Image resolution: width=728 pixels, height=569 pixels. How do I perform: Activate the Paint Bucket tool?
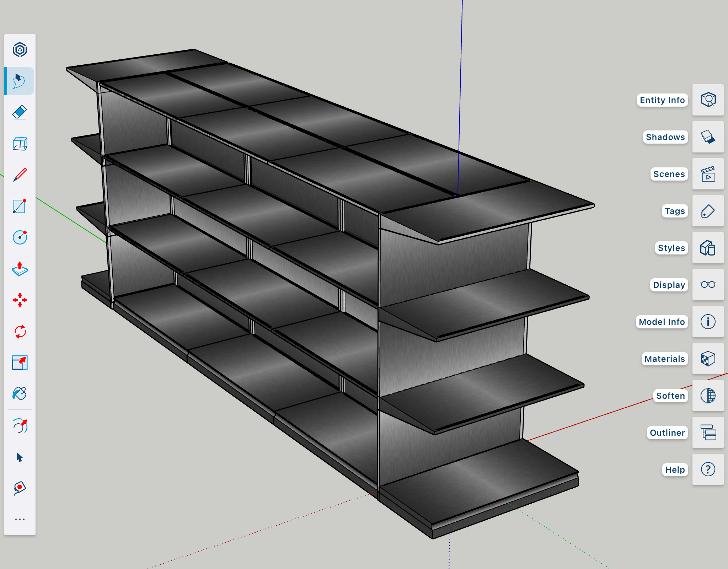pos(20,394)
